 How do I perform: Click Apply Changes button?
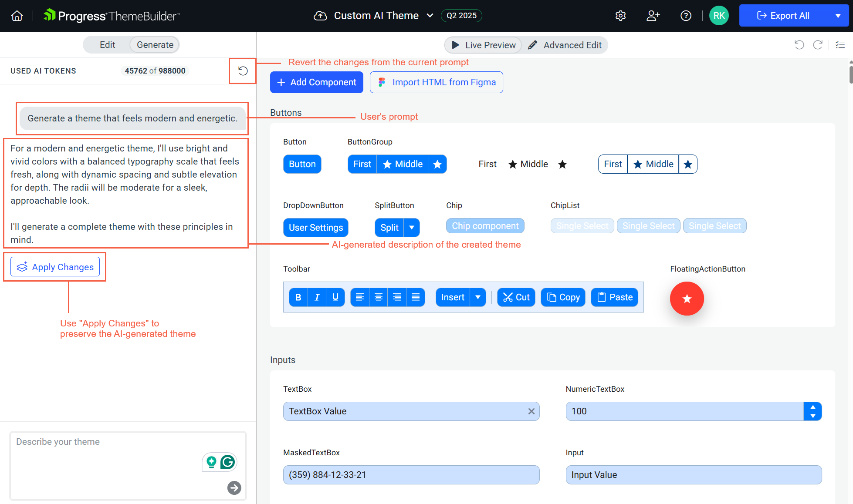click(55, 267)
